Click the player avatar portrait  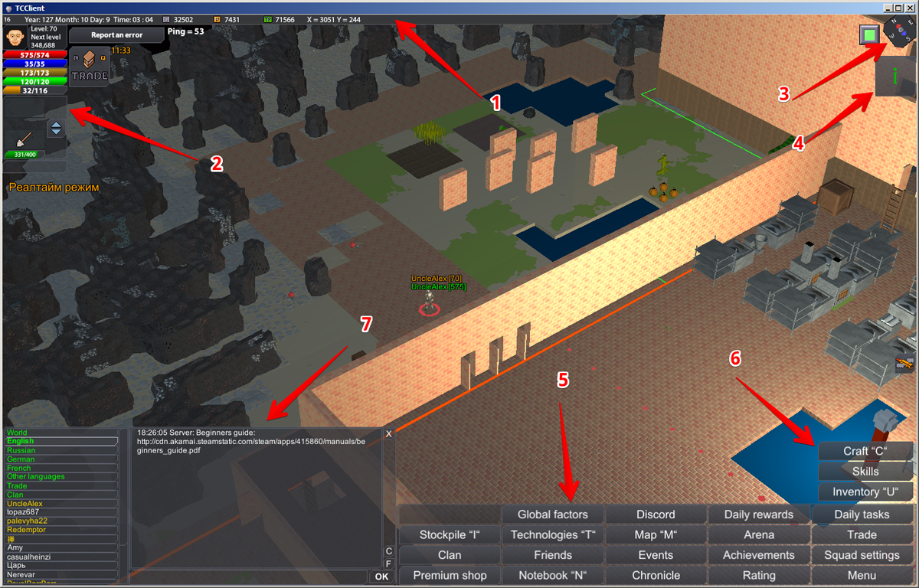click(15, 37)
